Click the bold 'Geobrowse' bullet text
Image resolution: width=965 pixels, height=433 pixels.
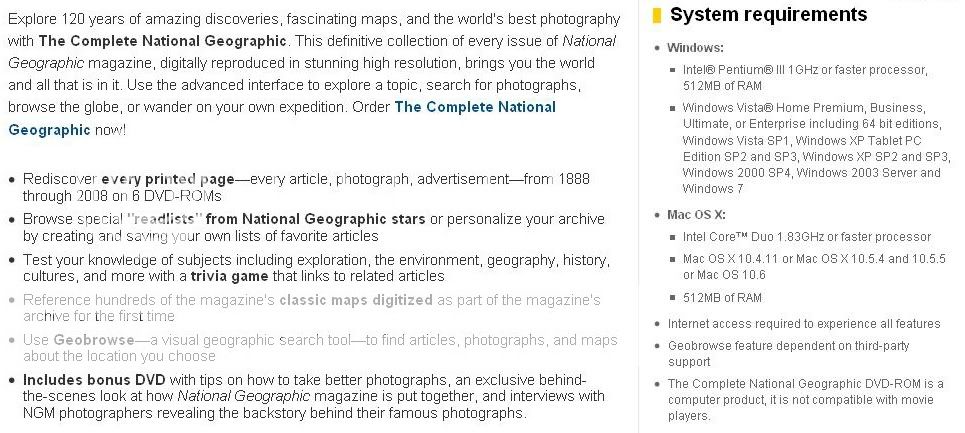pyautogui.click(x=94, y=340)
